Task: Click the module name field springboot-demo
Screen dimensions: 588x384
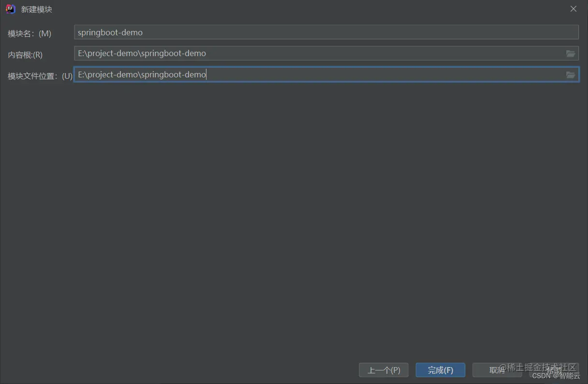Action: pos(326,32)
